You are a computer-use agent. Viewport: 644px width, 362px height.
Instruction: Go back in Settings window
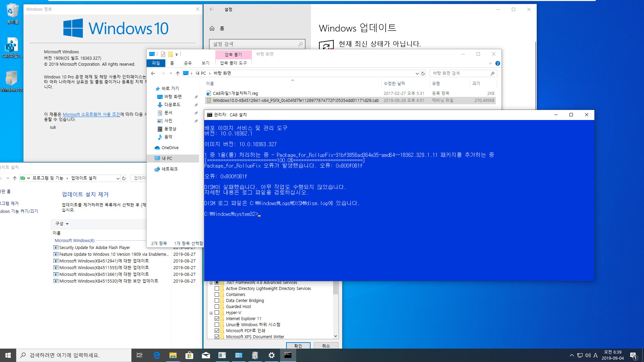[x=212, y=9]
